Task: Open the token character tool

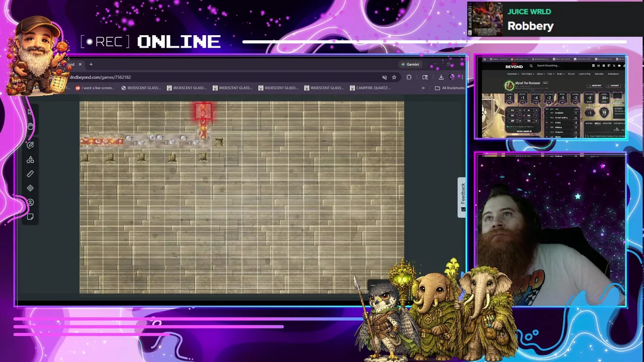Action: [30, 202]
